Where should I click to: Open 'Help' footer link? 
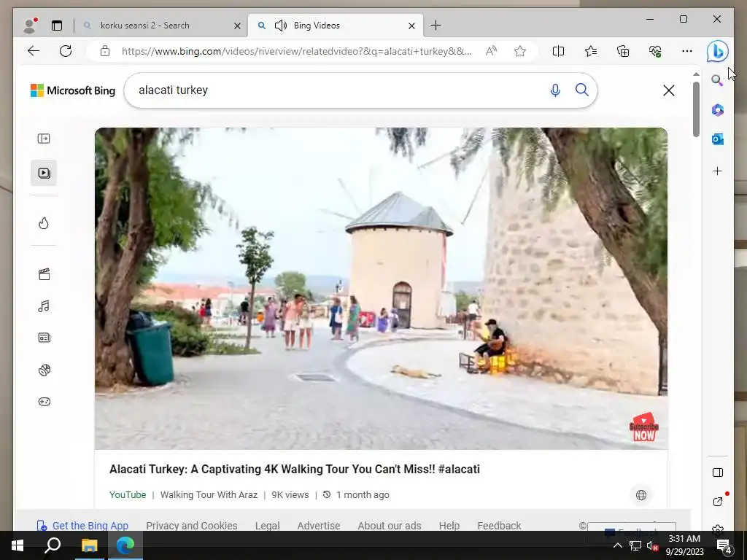449,526
